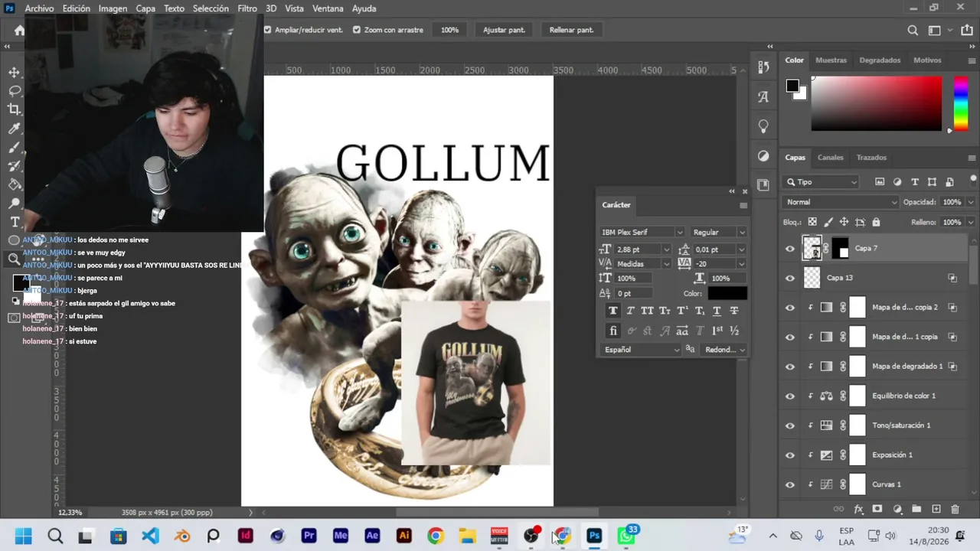This screenshot has height=551, width=980.
Task: Open the Normal blend mode dropdown
Action: coord(841,202)
